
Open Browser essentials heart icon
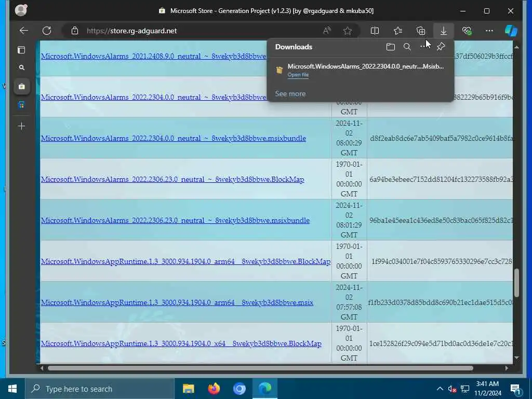(467, 31)
